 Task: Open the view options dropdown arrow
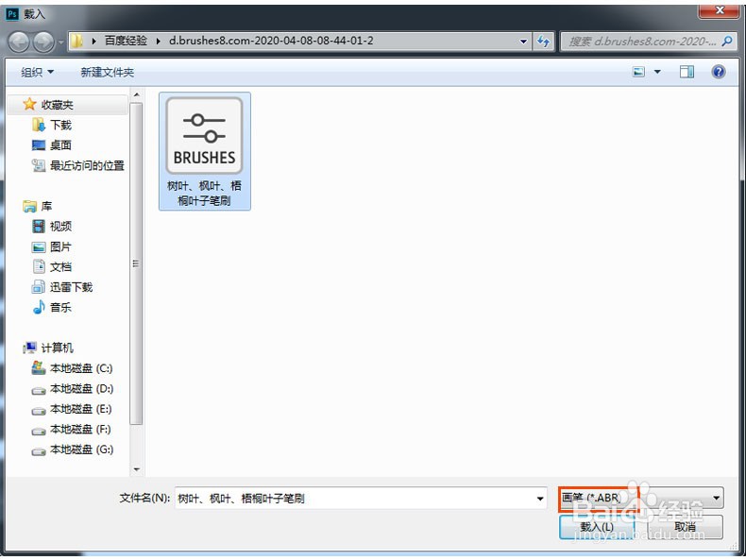tap(657, 72)
